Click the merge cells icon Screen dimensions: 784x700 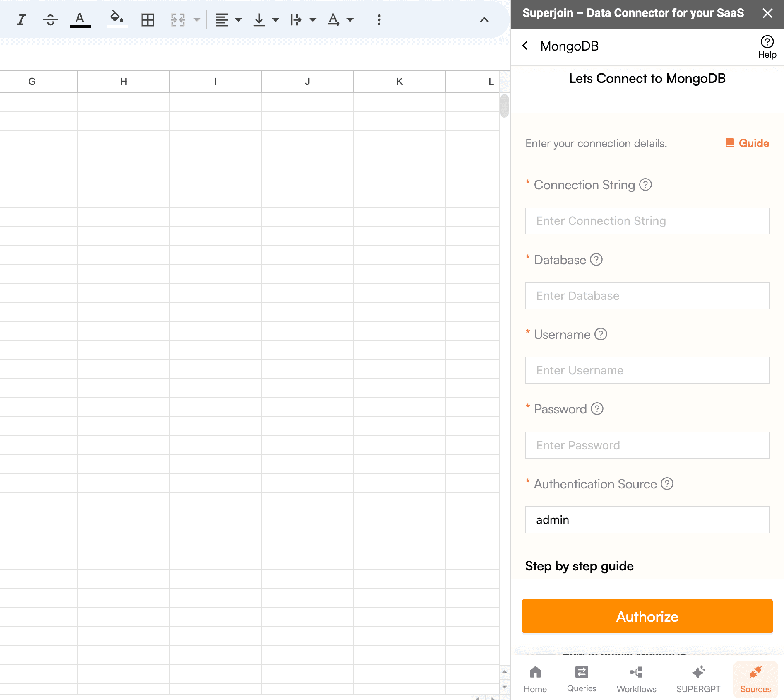pyautogui.click(x=178, y=19)
